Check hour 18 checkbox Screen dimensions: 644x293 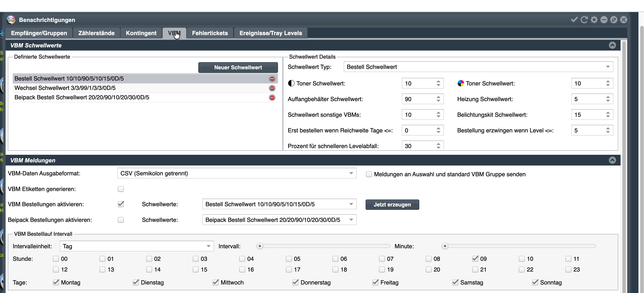click(335, 270)
